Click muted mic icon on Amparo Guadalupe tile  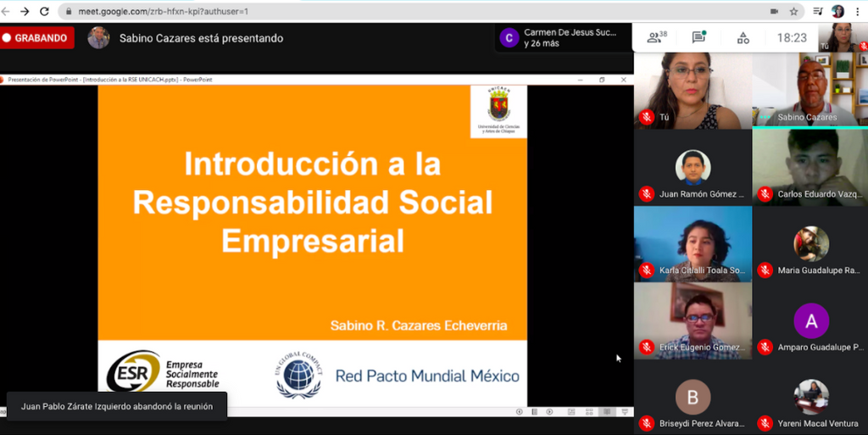pyautogui.click(x=765, y=347)
